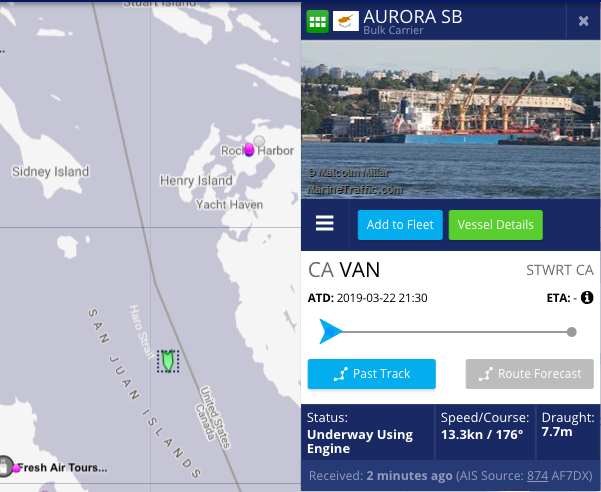Click the Cyprus flag icon
Viewport: 601px width, 492px height.
(x=346, y=21)
